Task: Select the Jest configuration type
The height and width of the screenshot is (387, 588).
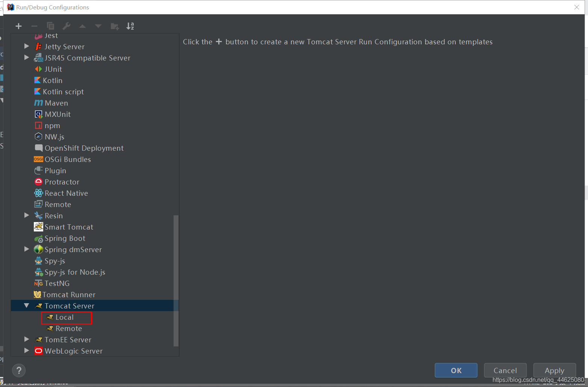Action: coord(51,36)
